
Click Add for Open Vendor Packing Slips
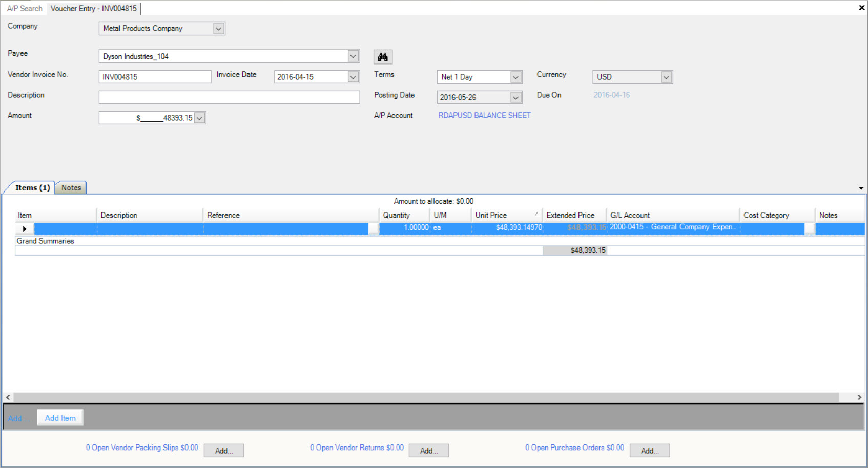pos(224,451)
